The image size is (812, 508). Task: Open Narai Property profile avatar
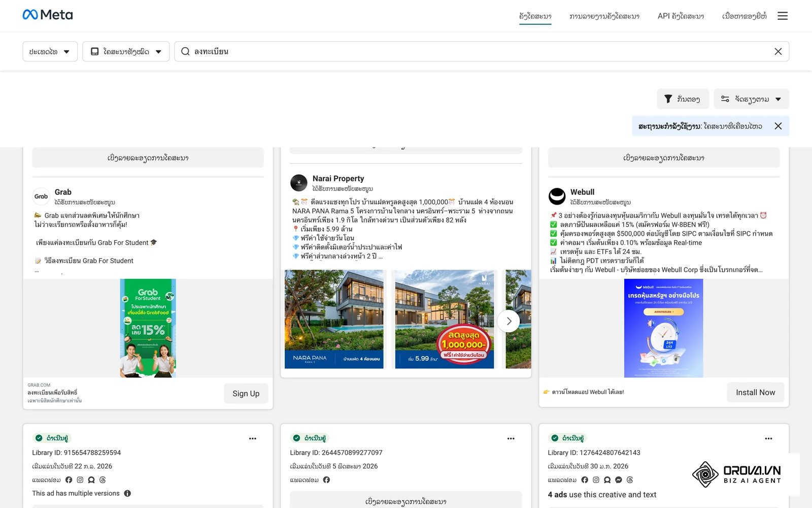(x=298, y=183)
